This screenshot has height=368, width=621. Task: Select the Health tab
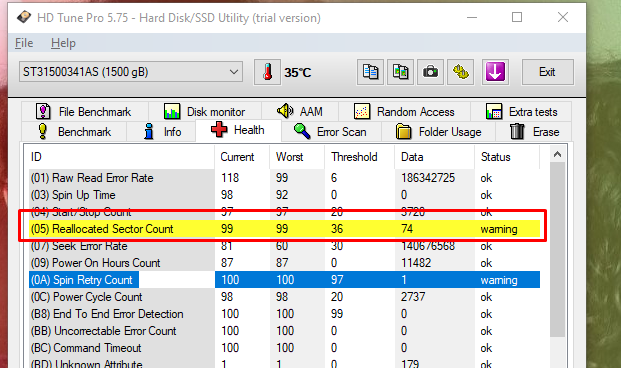pyautogui.click(x=238, y=130)
